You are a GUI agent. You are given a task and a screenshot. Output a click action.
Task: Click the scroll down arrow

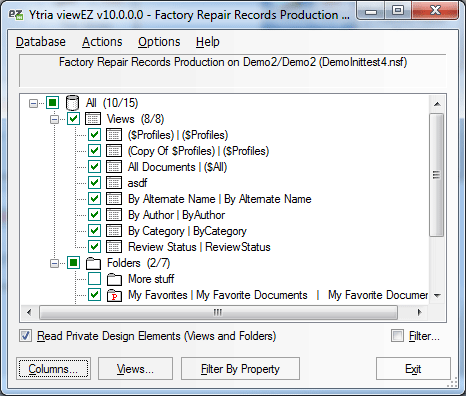[437, 296]
